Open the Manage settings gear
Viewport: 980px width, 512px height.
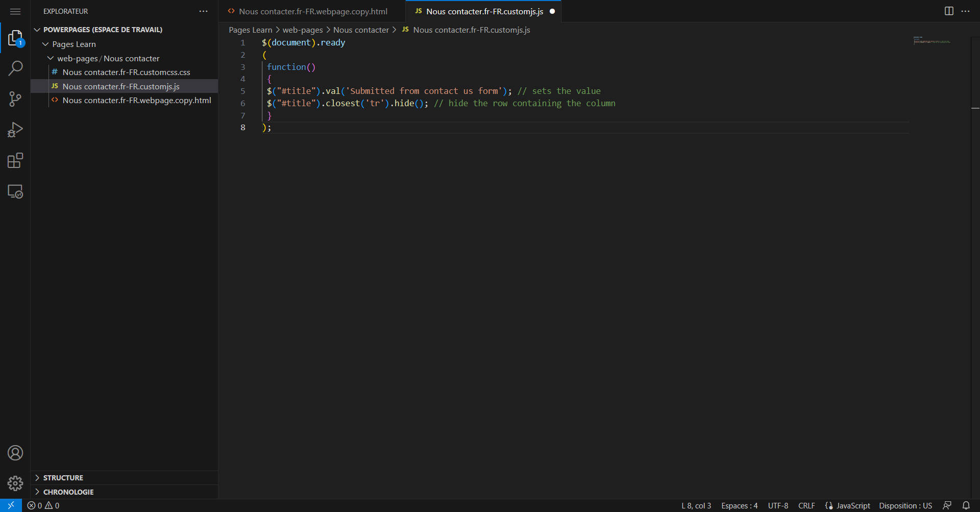pos(15,483)
